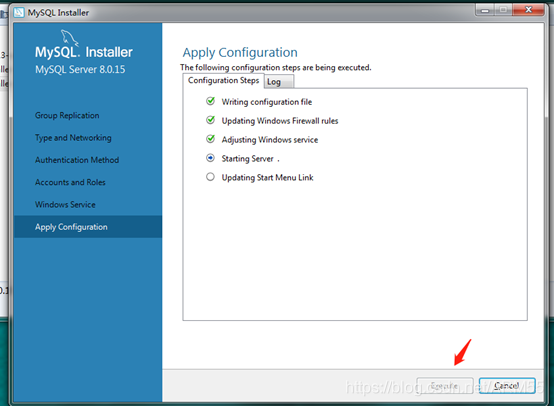Click 'The following configuration steps' description

tap(276, 67)
